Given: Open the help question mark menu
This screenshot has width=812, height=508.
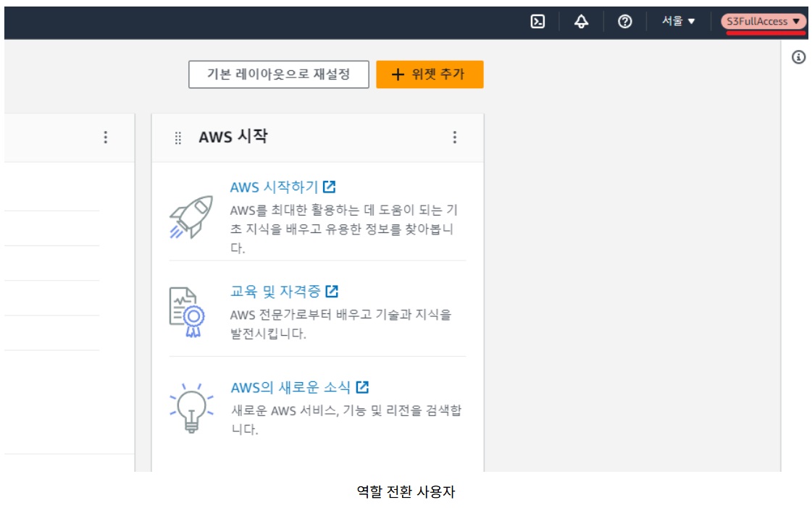Looking at the screenshot, I should pyautogui.click(x=624, y=22).
